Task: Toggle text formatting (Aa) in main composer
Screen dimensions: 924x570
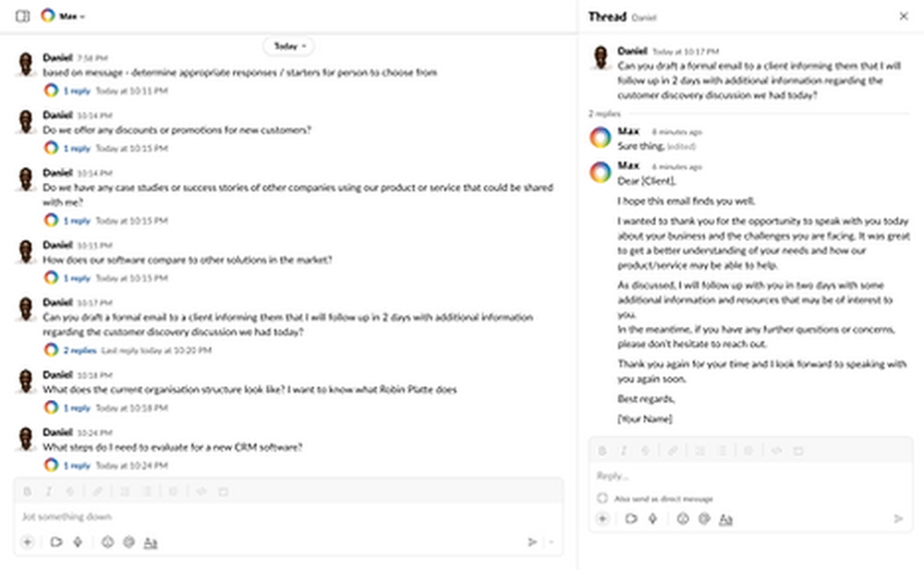Action: 151,542
